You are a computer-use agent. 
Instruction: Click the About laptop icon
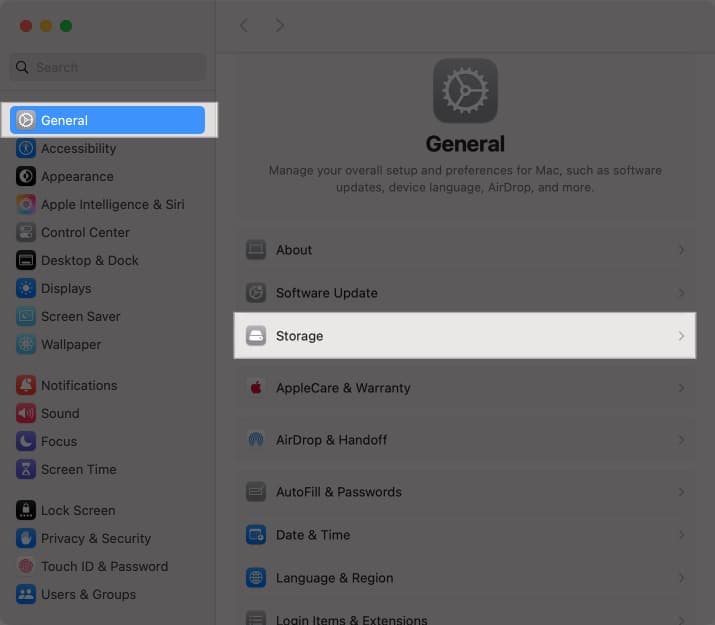(x=256, y=250)
